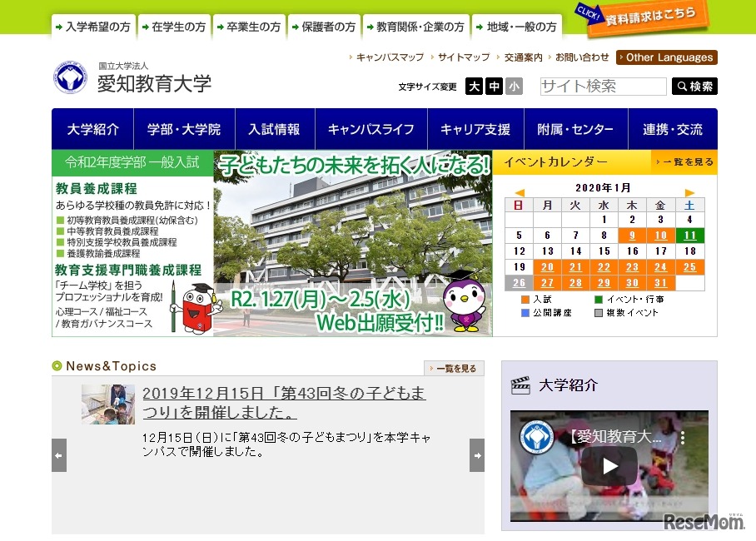Play the 大学紹介 introduction video
756x541 pixels.
[609, 467]
